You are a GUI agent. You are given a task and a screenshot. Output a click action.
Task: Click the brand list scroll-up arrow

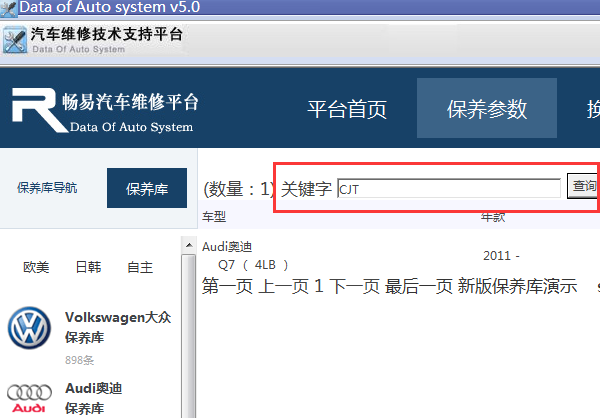click(x=189, y=245)
